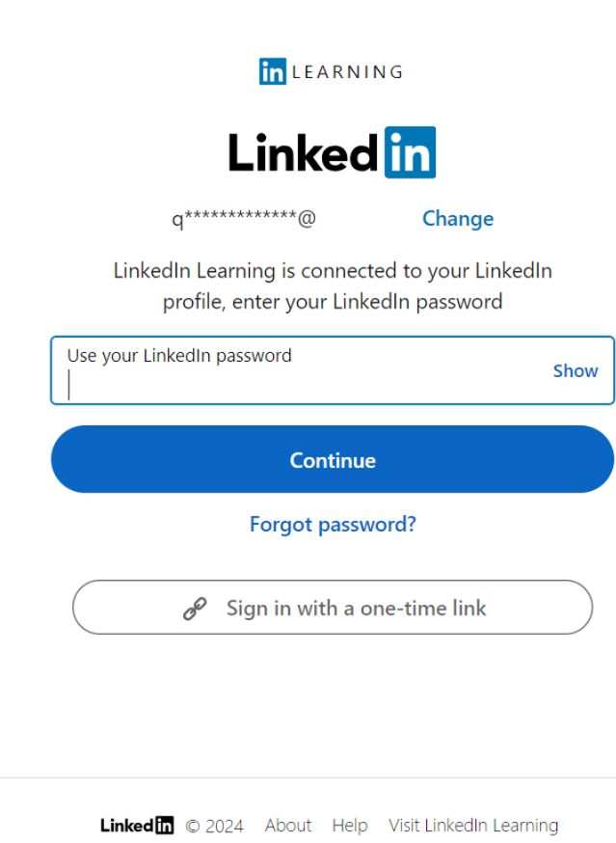Click Change to use a different email
The width and height of the screenshot is (616, 843).
pyautogui.click(x=458, y=219)
